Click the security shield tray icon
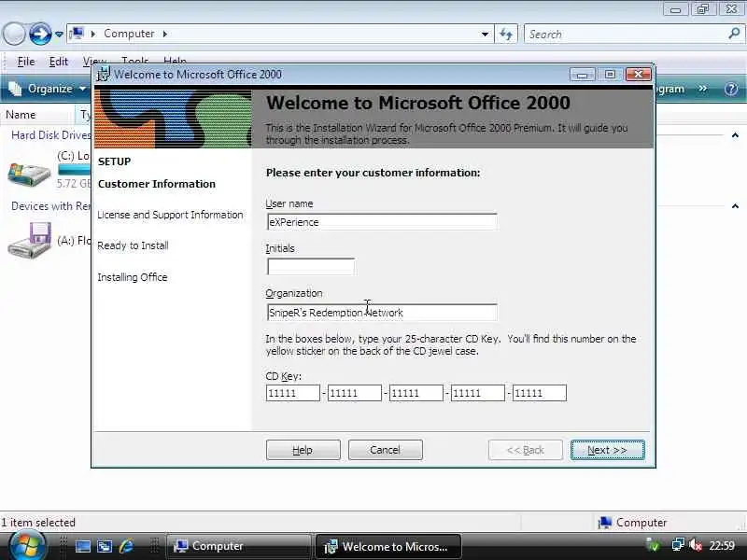The height and width of the screenshot is (560, 747). (653, 545)
